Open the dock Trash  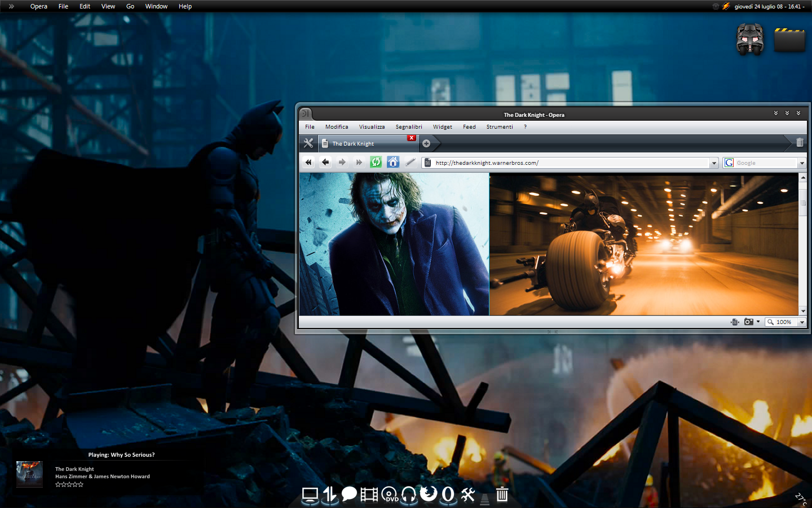click(x=502, y=494)
